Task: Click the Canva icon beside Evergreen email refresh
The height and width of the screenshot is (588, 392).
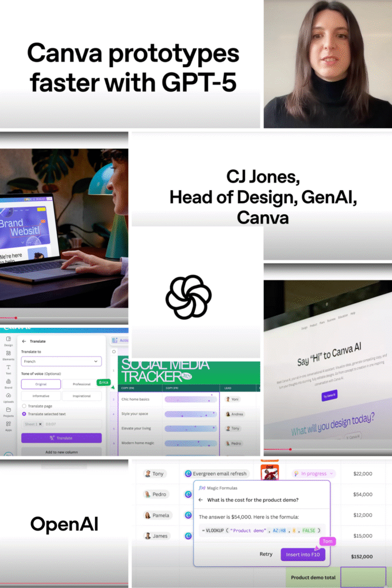Action: [189, 474]
